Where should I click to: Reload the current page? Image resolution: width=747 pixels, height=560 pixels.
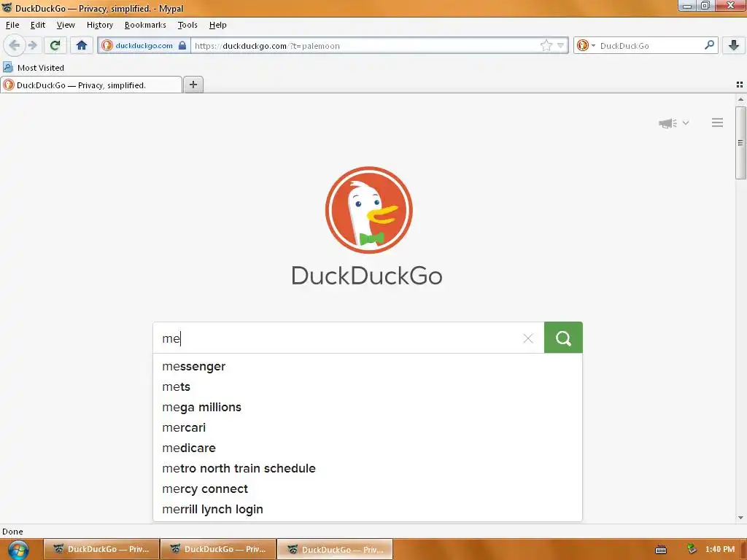(55, 45)
